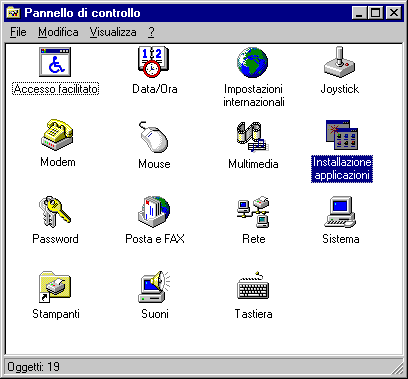Screen dimensions: 408x379
Task: Open the ? help menu
Action: coord(151,32)
